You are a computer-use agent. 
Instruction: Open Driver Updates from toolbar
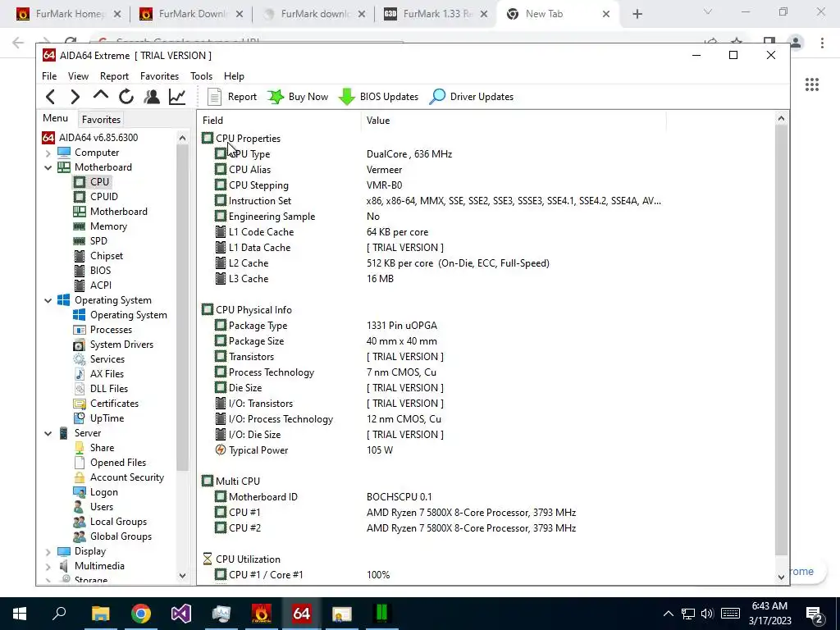472,97
